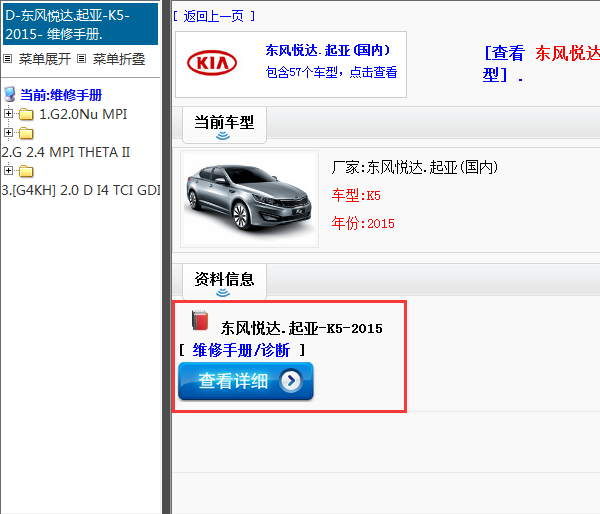Click the 当前:维修手册 heading
Screen dimensions: 600x514
click(x=61, y=95)
